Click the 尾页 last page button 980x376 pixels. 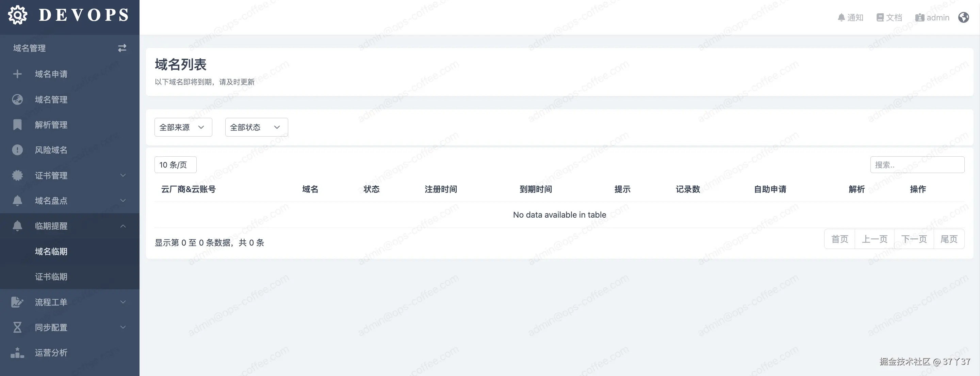coord(949,239)
